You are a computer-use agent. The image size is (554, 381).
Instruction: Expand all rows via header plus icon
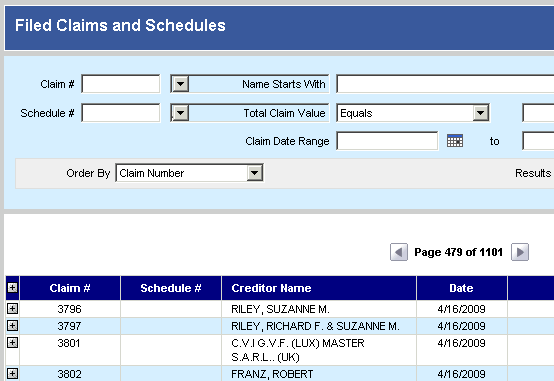(12, 288)
